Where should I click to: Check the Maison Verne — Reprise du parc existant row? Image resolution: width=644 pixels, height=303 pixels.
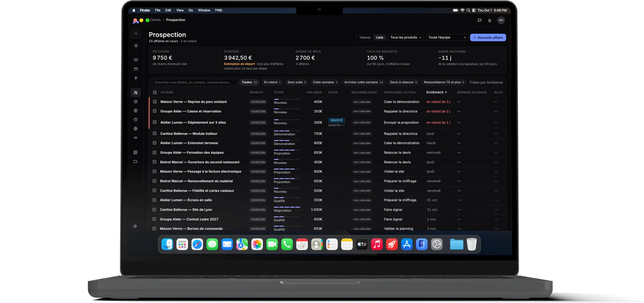click(155, 102)
